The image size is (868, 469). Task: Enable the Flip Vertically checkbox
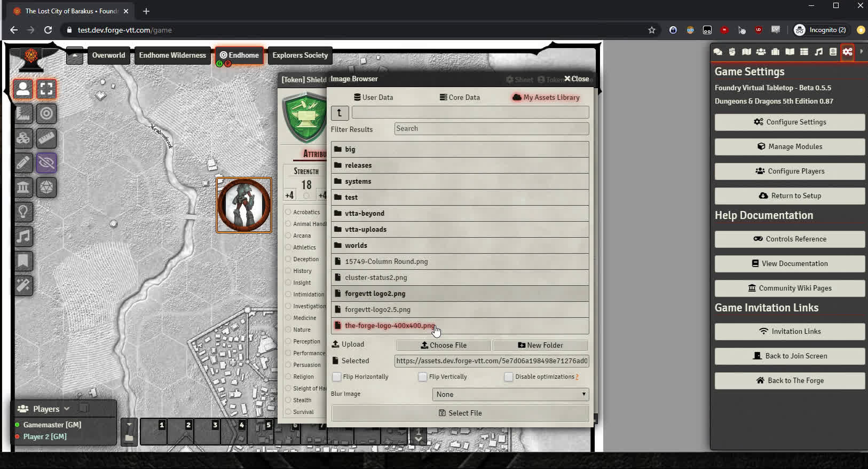click(423, 377)
